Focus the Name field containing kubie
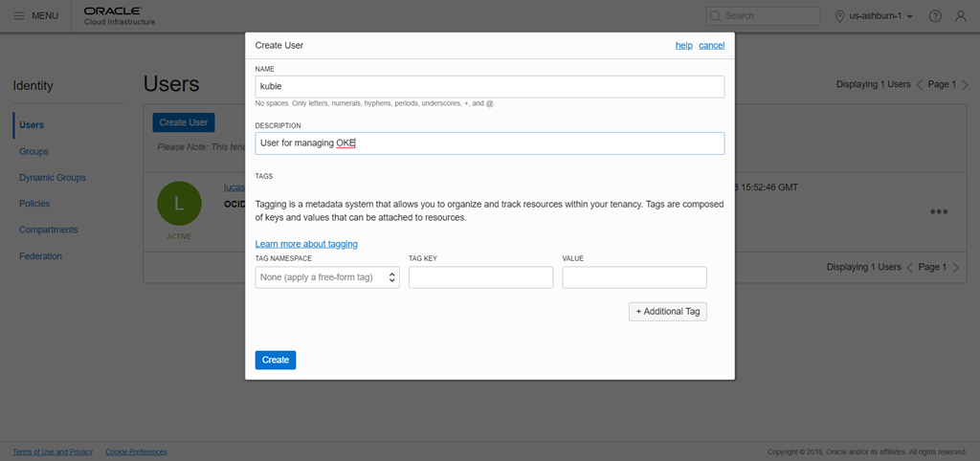This screenshot has height=461, width=980. coord(489,86)
